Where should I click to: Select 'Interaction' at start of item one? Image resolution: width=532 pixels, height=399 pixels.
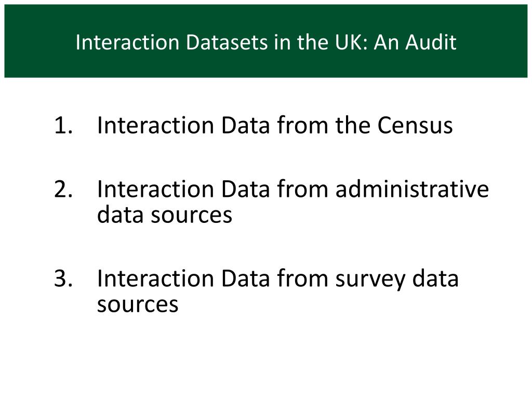[x=155, y=125]
